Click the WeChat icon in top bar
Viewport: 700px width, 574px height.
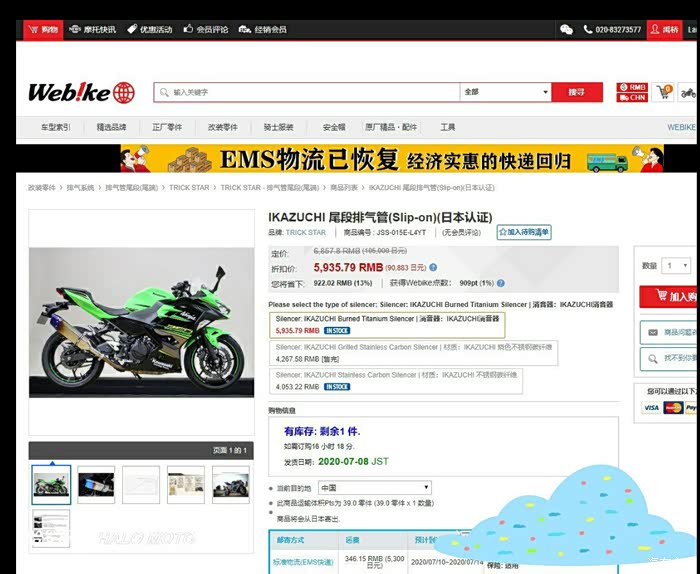click(x=567, y=30)
